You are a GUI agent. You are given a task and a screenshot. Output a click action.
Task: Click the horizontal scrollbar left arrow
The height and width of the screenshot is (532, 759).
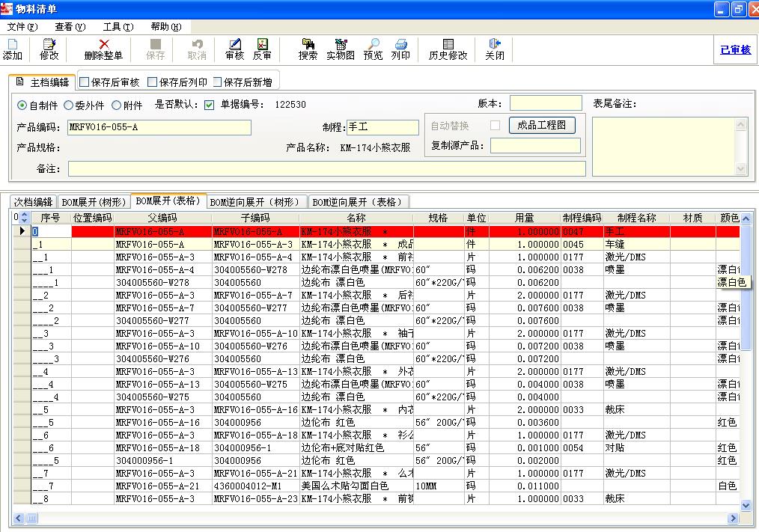click(x=19, y=519)
